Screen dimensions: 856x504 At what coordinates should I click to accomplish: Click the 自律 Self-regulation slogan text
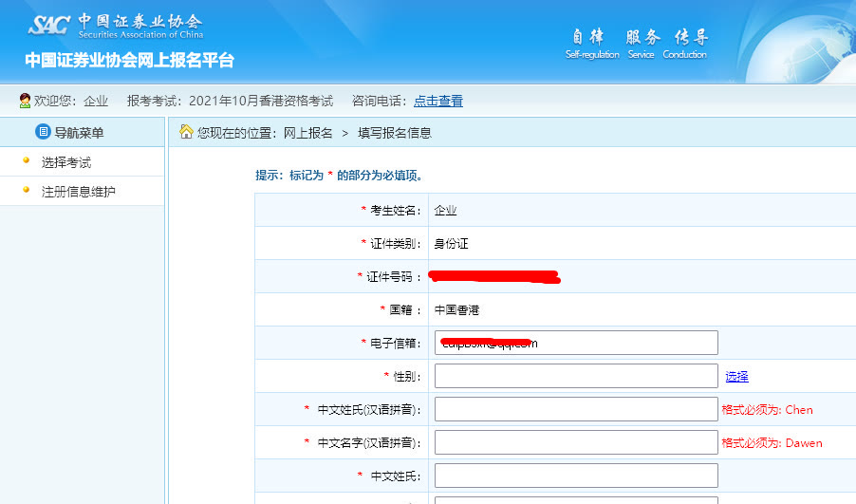592,44
